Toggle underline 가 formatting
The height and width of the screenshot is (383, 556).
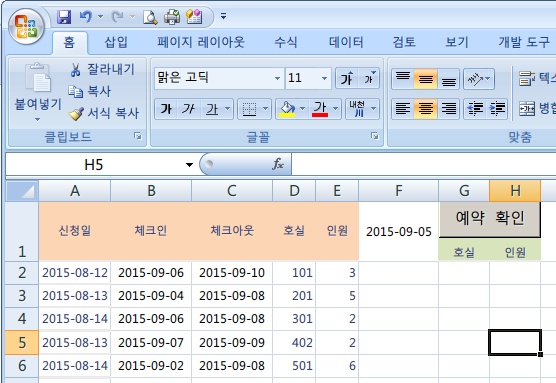tap(212, 109)
